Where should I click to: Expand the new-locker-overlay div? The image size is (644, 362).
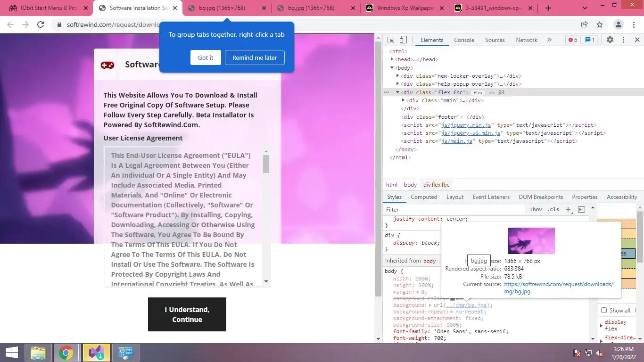coord(398,76)
